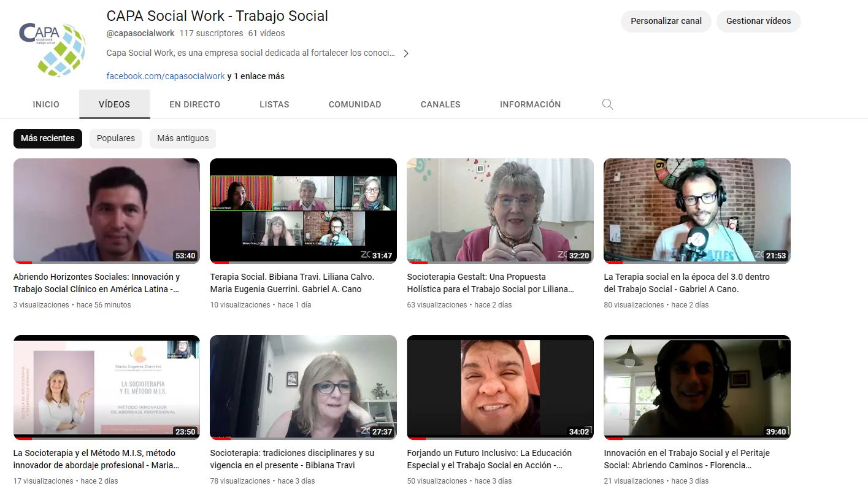Click the 32:20 duration badge
The image size is (868, 502).
pyautogui.click(x=578, y=256)
